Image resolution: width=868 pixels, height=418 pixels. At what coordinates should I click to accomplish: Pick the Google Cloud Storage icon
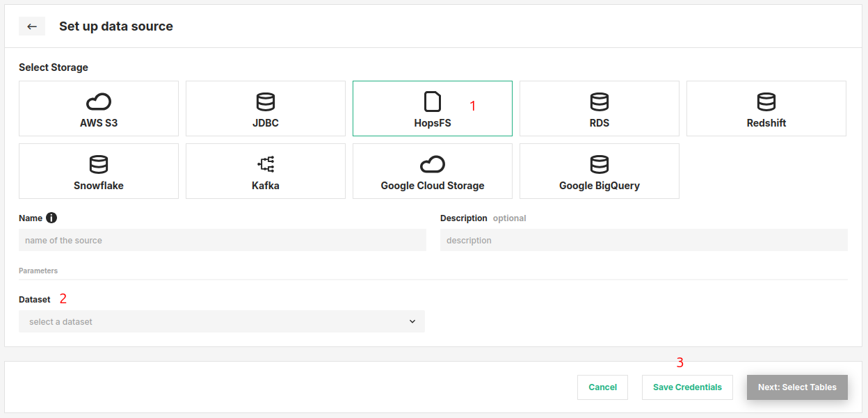(433, 165)
